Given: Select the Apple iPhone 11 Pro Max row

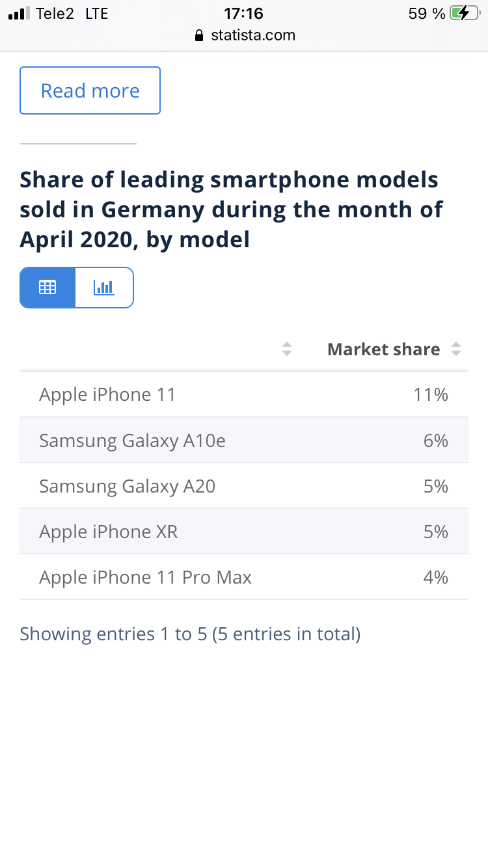Looking at the screenshot, I should tap(244, 577).
